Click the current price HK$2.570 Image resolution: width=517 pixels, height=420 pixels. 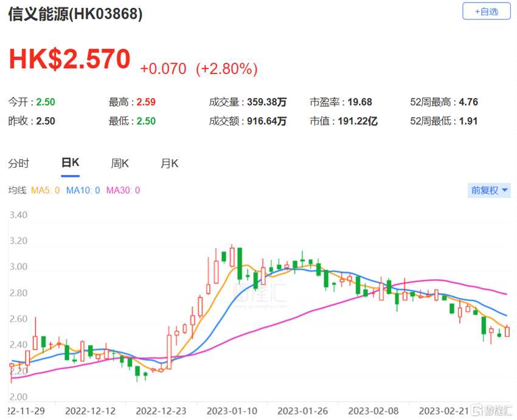coord(69,59)
